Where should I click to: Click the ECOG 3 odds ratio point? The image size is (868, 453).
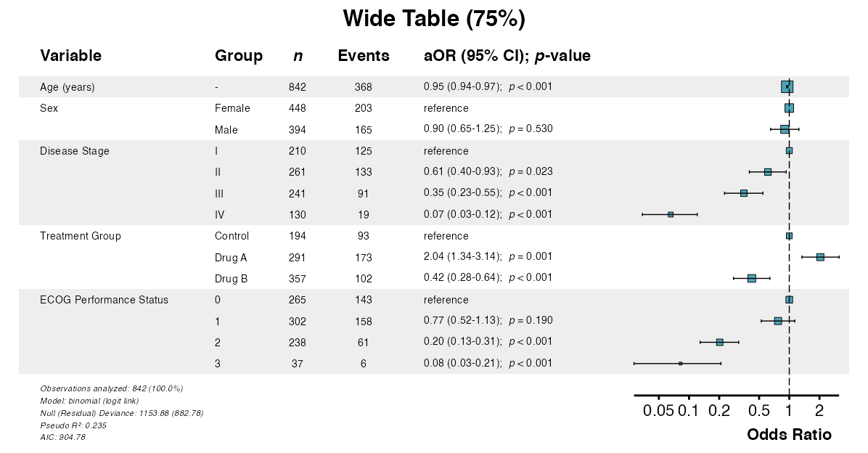680,363
